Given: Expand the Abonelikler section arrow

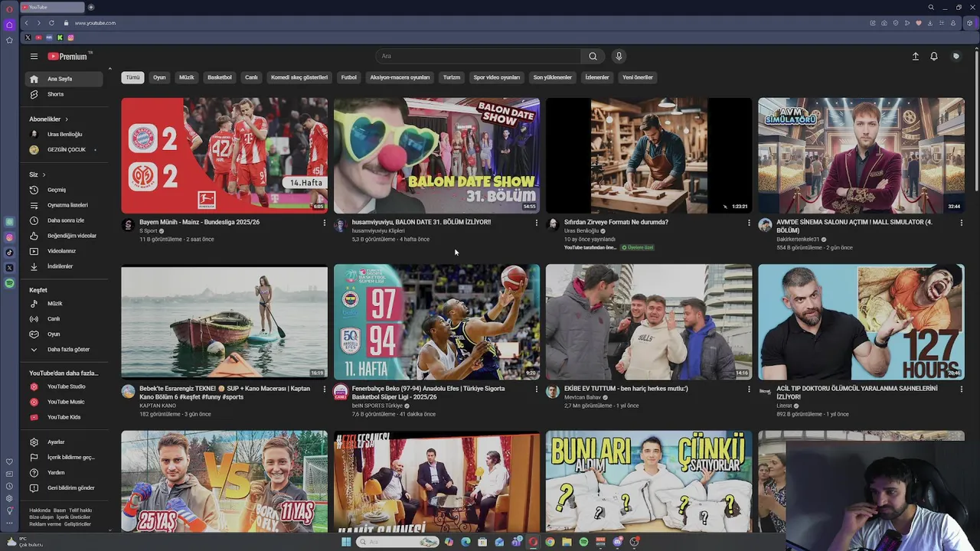Looking at the screenshot, I should pyautogui.click(x=67, y=119).
